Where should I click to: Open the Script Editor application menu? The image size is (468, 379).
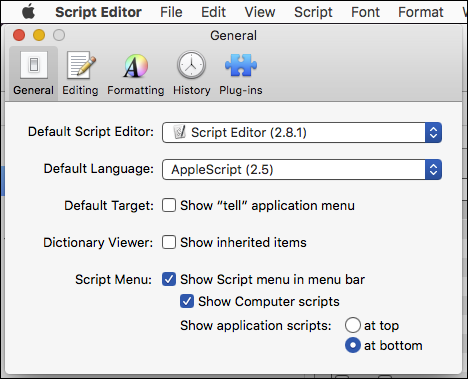(x=98, y=12)
